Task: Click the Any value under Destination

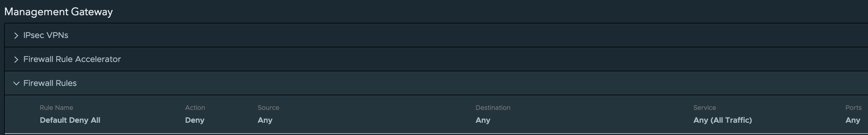Action: [483, 120]
